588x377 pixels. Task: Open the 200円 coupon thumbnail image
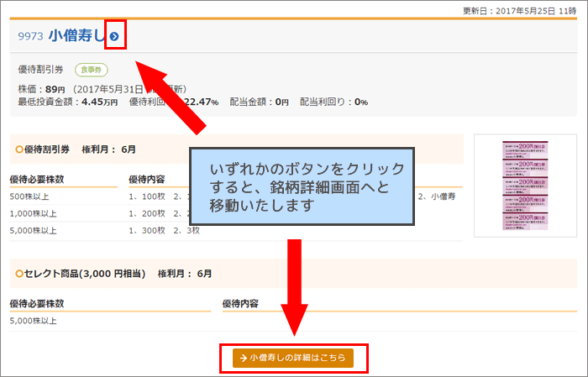pyautogui.click(x=525, y=186)
